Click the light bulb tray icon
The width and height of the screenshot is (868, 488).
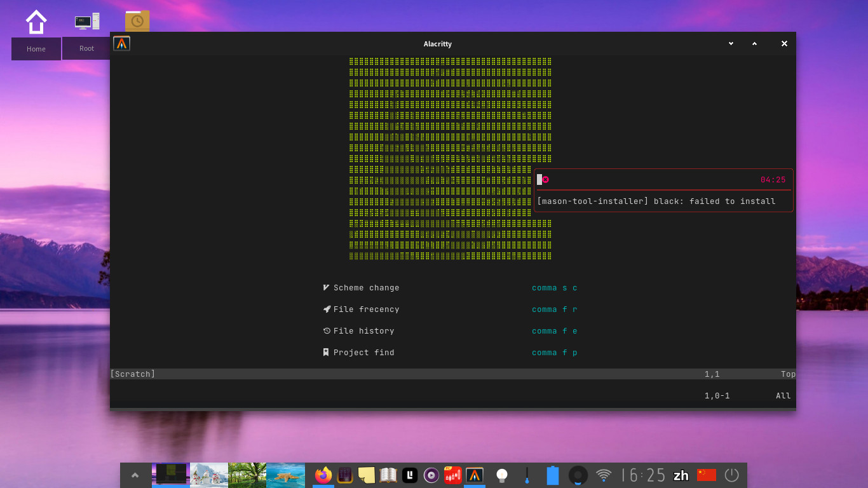click(502, 475)
